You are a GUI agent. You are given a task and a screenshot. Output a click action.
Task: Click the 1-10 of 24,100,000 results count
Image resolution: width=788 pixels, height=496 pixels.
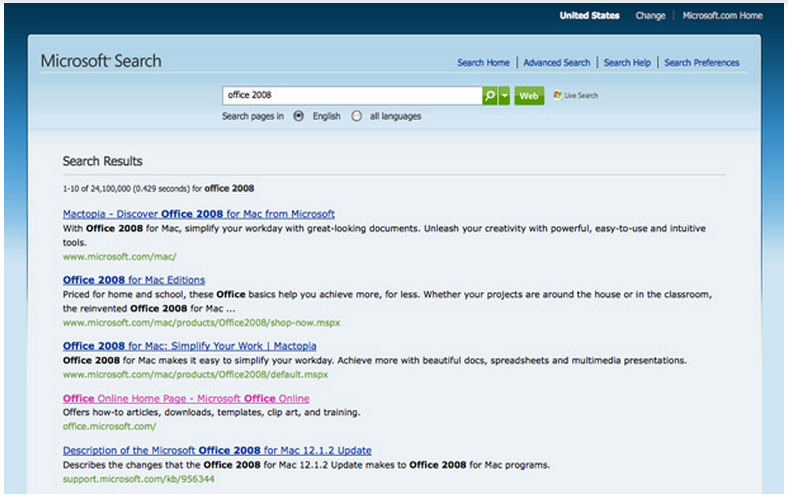pos(158,188)
